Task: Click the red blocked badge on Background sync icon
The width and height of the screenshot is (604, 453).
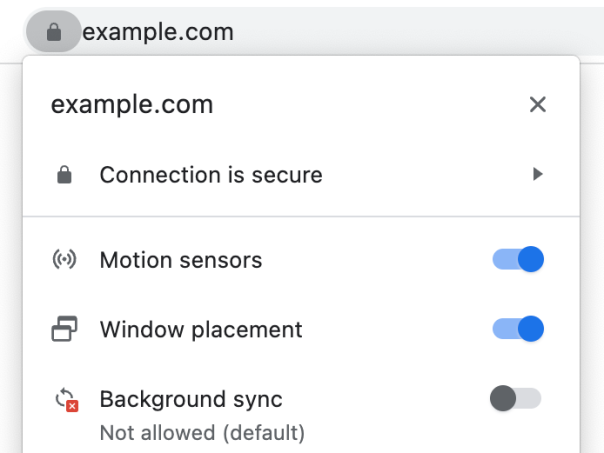Action: pyautogui.click(x=70, y=407)
